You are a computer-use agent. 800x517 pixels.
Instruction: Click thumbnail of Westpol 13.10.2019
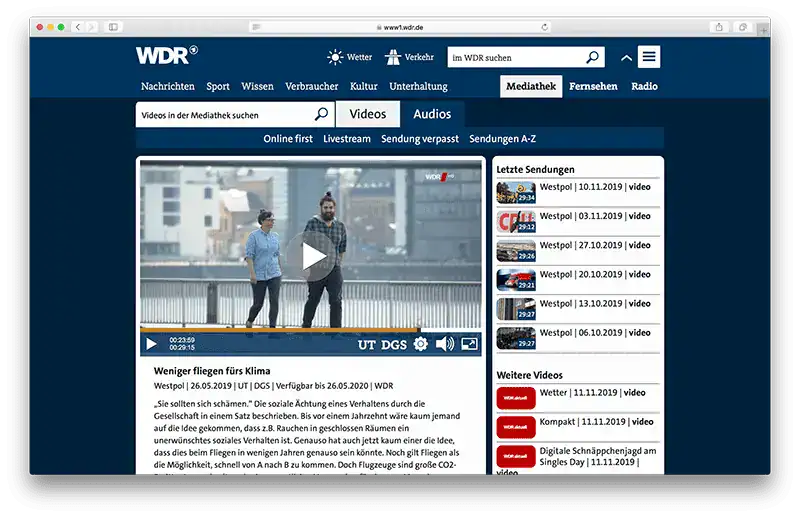click(x=516, y=309)
